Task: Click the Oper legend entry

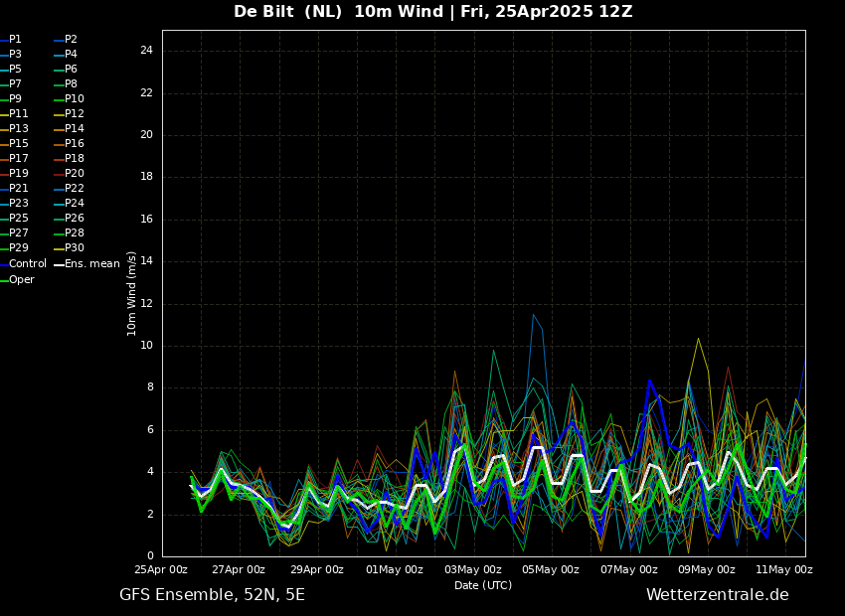Action: pyautogui.click(x=21, y=280)
